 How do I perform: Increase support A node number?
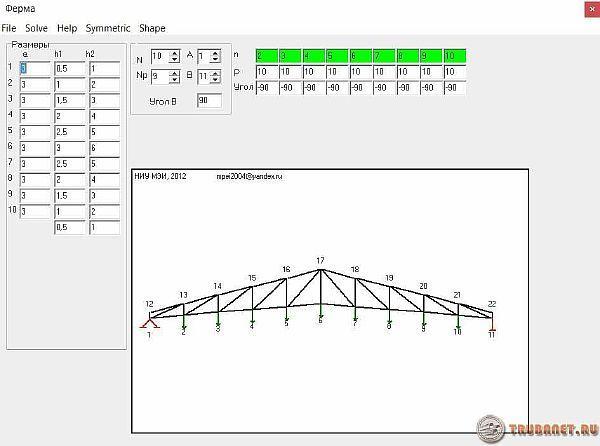click(x=215, y=54)
